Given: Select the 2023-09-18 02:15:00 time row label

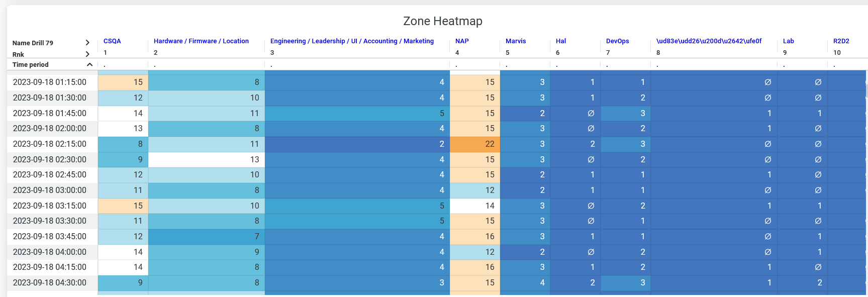Looking at the screenshot, I should coord(50,144).
